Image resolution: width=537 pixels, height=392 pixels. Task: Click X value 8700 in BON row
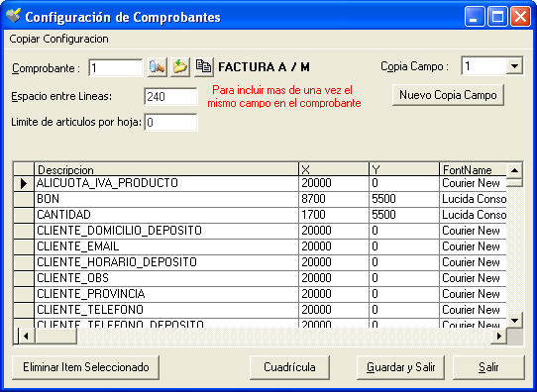(334, 199)
